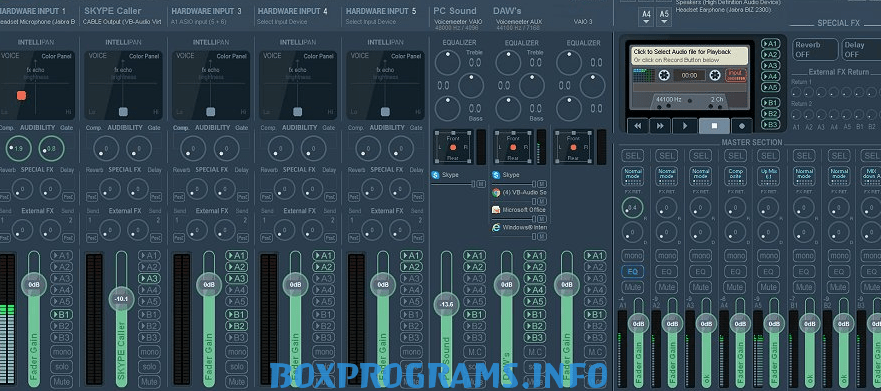
Task: Disable the active EQ on bus A1
Action: tap(633, 271)
